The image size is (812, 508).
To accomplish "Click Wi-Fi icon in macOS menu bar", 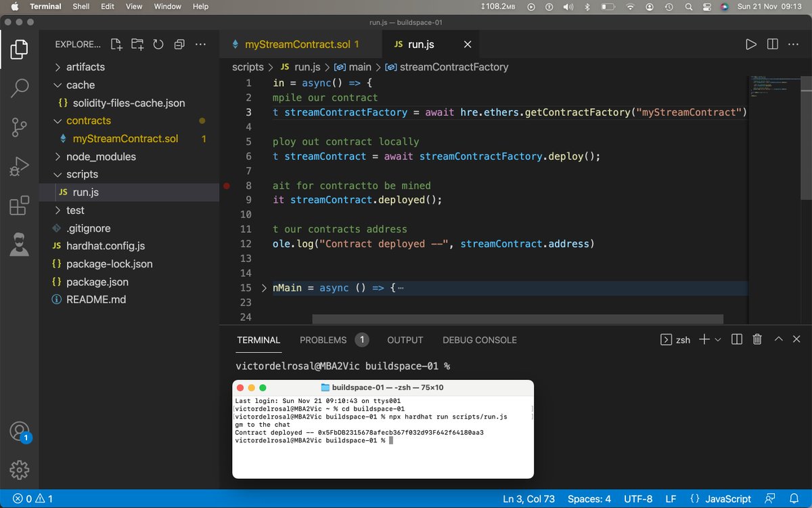I will [x=631, y=6].
